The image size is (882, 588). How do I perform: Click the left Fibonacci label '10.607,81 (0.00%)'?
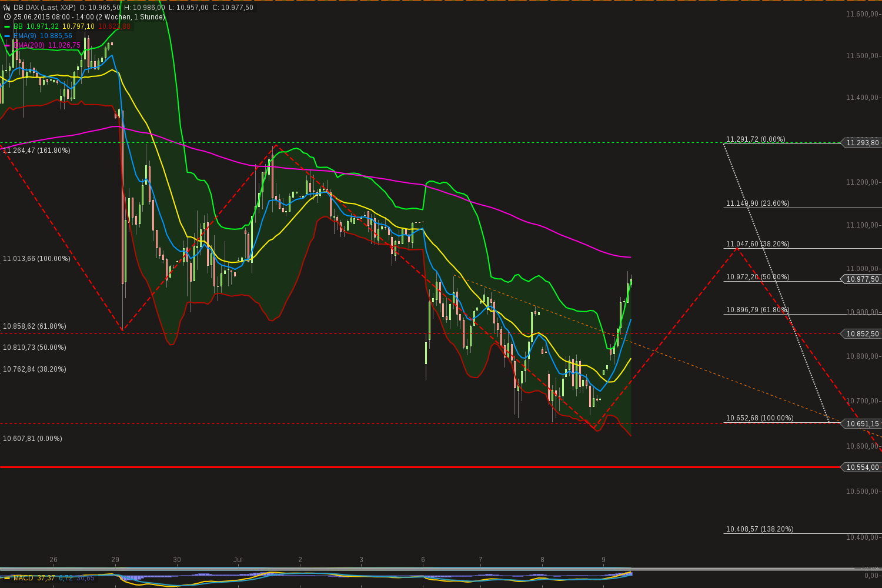[32, 439]
